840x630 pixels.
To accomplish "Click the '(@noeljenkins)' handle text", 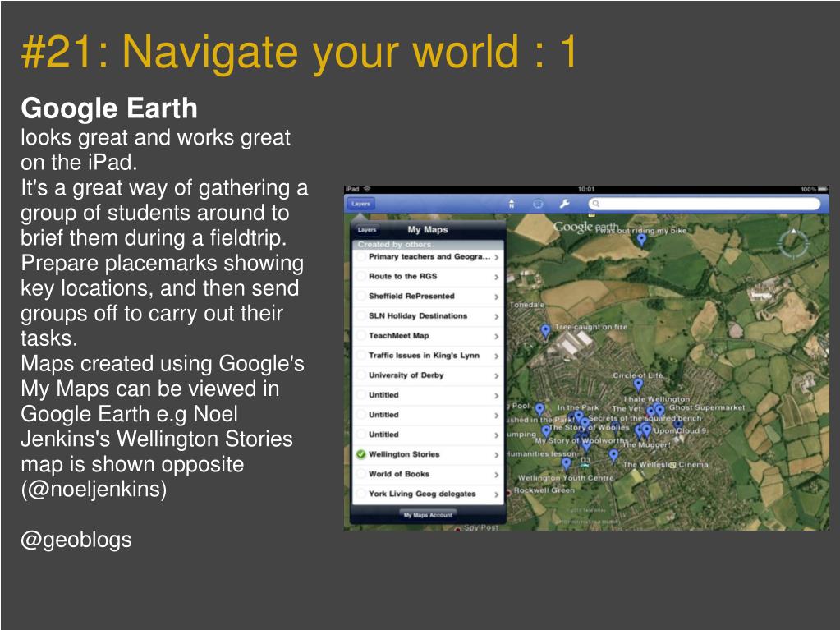I will pyautogui.click(x=94, y=489).
